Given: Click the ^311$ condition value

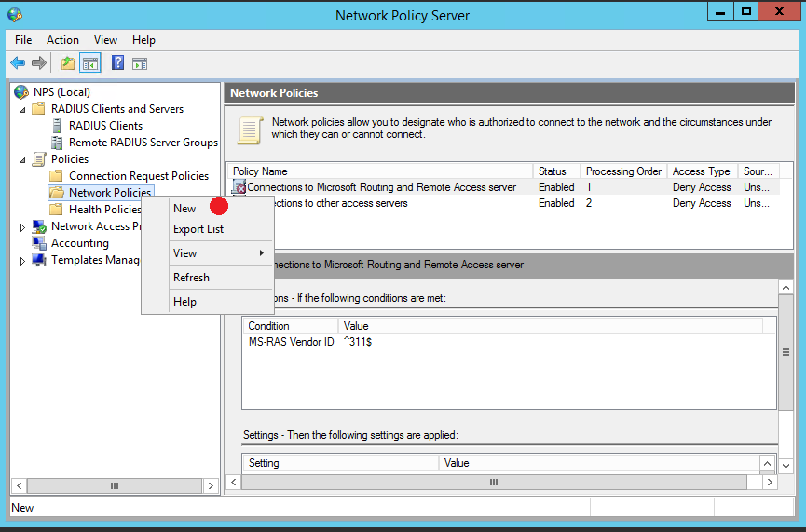Looking at the screenshot, I should [x=358, y=342].
